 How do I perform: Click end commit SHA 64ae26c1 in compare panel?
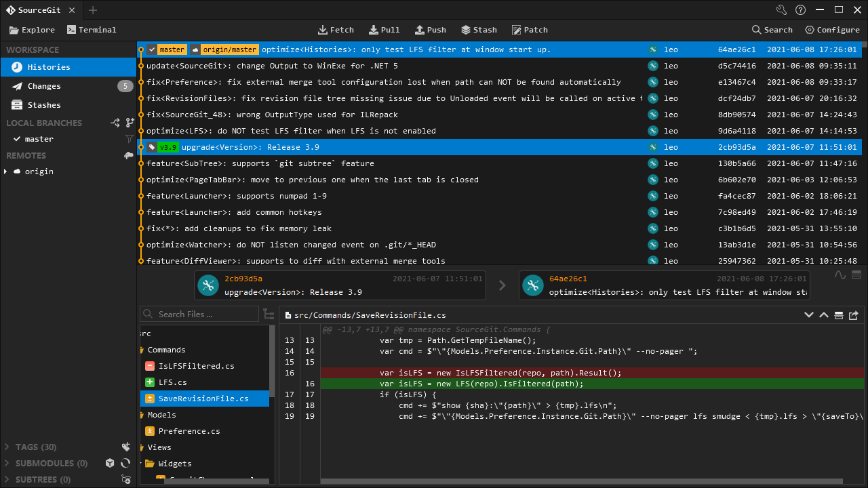click(x=568, y=279)
